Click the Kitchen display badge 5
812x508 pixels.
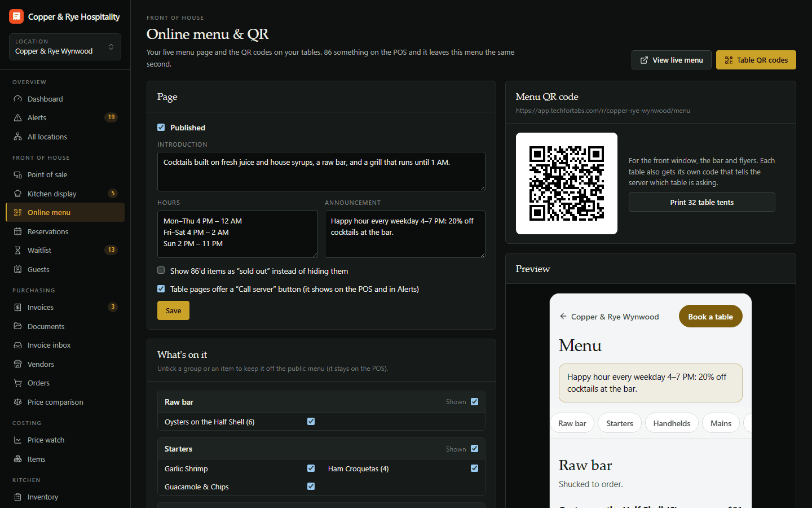click(113, 194)
